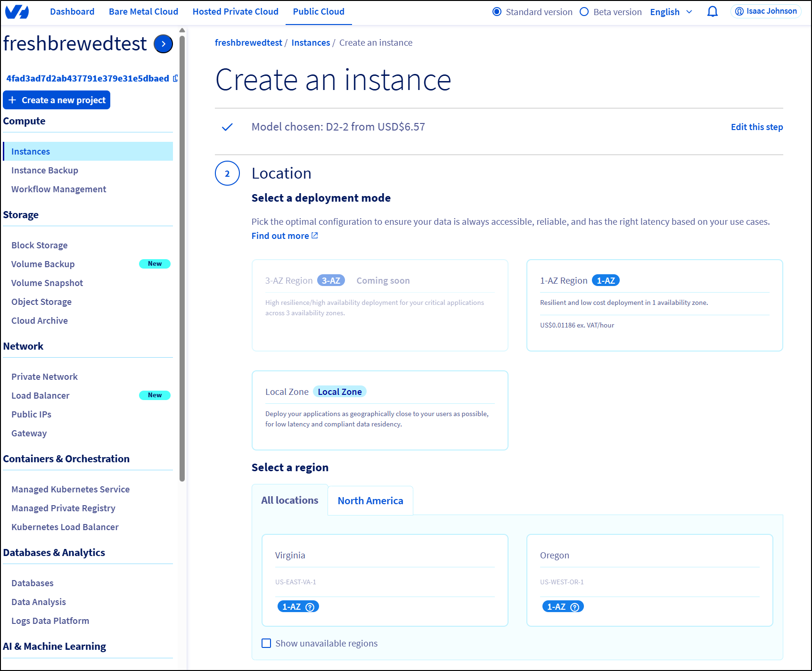Enable Show unavailable regions checkbox

[x=266, y=643]
